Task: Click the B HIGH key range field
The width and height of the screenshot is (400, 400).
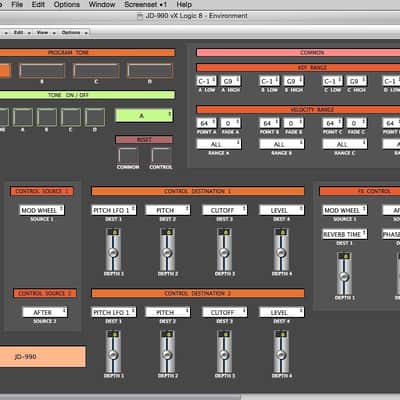Action: click(293, 81)
